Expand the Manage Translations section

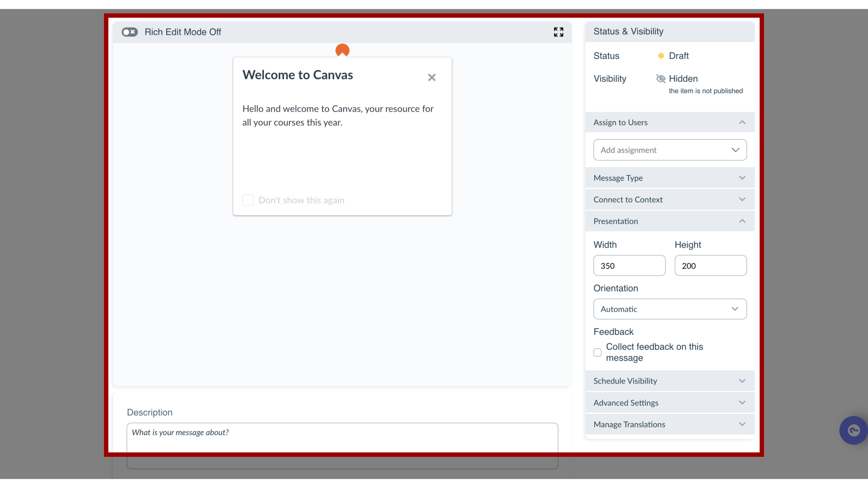pyautogui.click(x=670, y=424)
